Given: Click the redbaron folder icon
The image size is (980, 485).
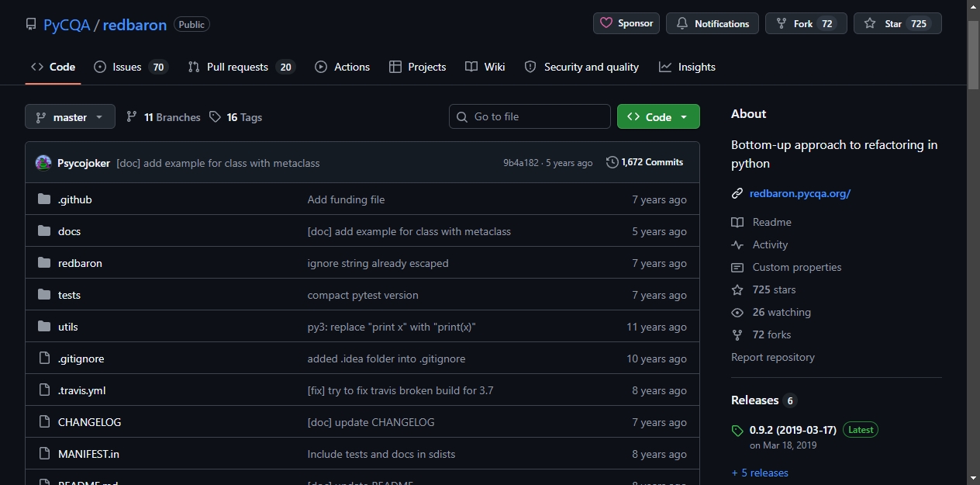Looking at the screenshot, I should (44, 263).
